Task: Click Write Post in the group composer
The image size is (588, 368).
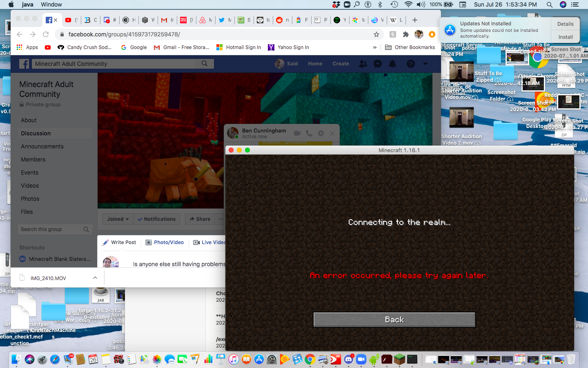Action: [120, 242]
